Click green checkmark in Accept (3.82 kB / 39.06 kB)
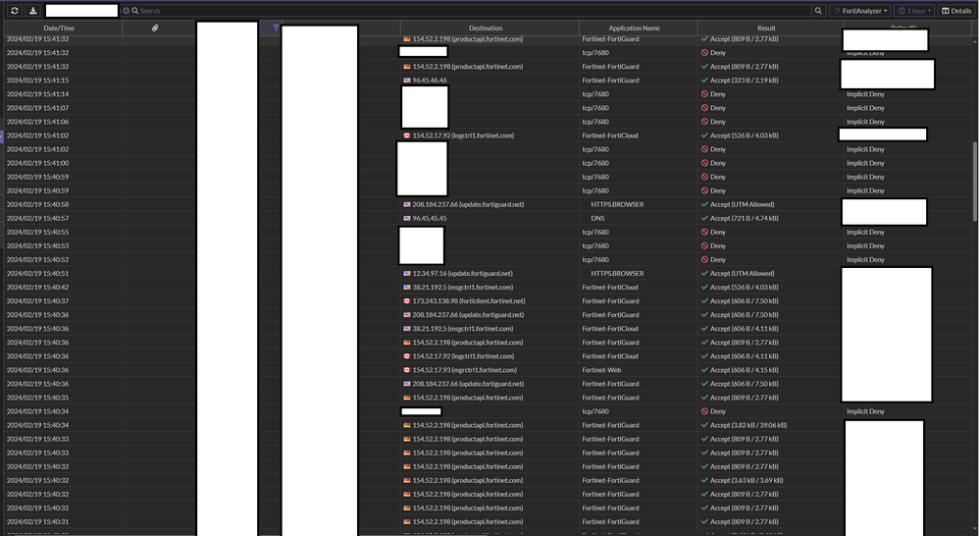 704,425
